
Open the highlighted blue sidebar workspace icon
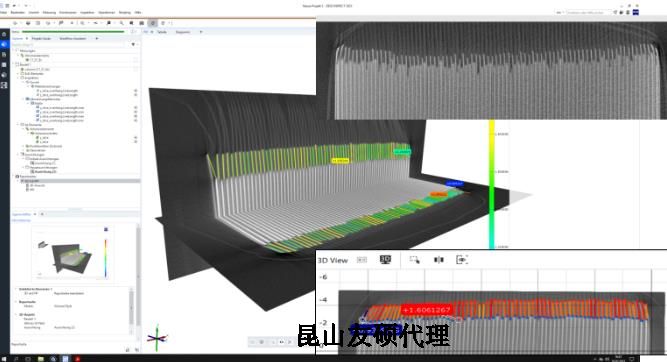click(x=4, y=44)
